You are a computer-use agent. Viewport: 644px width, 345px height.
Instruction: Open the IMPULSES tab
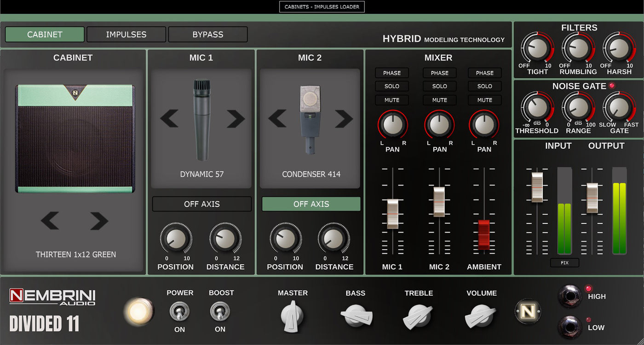[x=126, y=35]
